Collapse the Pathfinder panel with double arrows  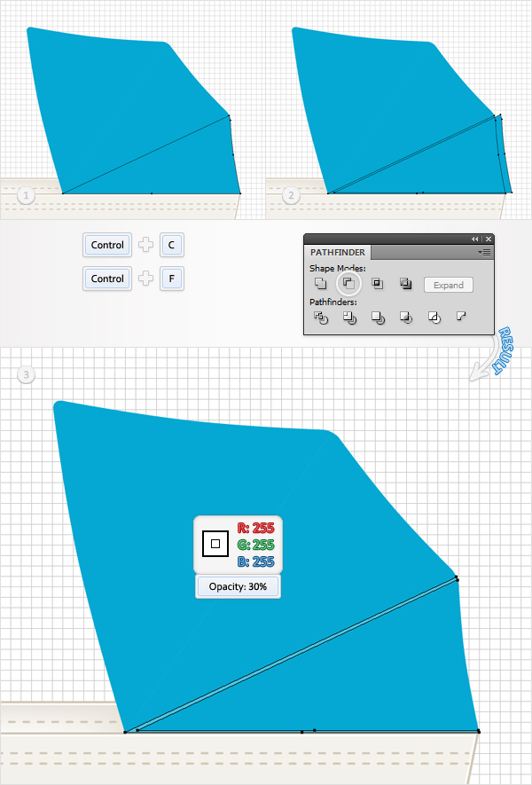tap(475, 239)
